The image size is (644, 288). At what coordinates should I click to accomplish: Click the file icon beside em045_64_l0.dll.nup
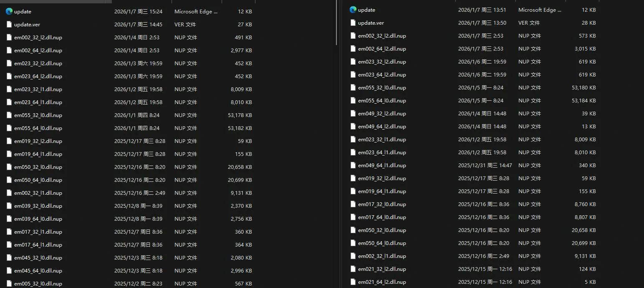(9, 271)
